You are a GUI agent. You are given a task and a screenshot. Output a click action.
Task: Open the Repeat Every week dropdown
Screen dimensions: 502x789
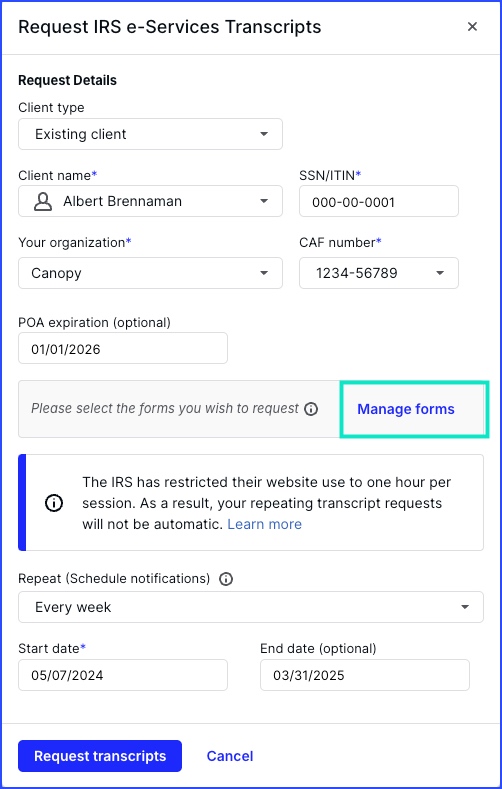pyautogui.click(x=251, y=607)
